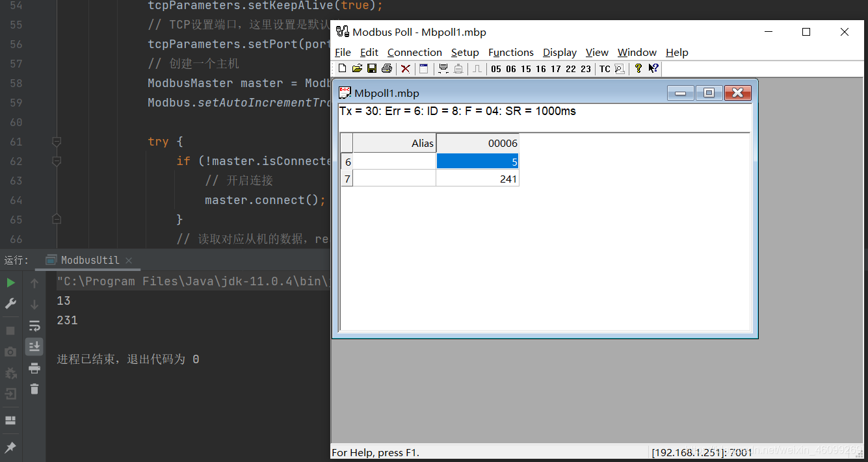
Task: Click the Java path command line in console
Action: click(194, 281)
